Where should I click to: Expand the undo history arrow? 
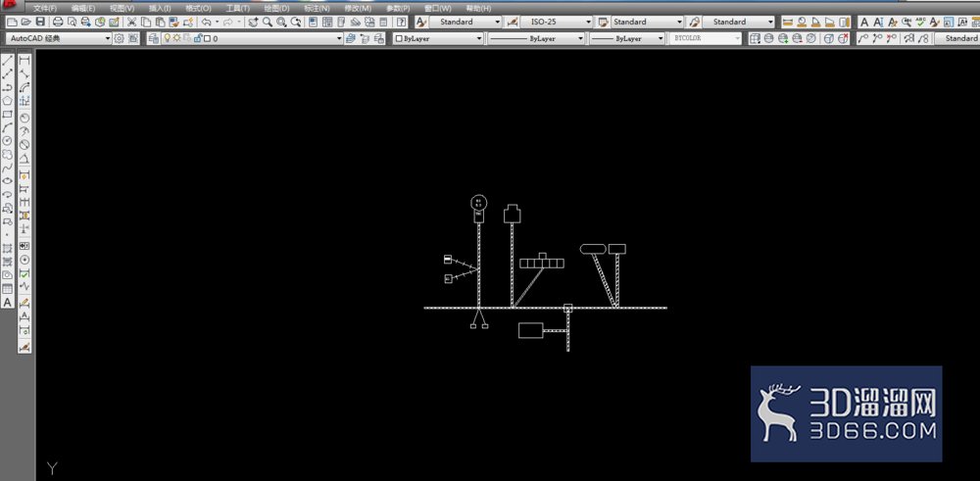217,22
